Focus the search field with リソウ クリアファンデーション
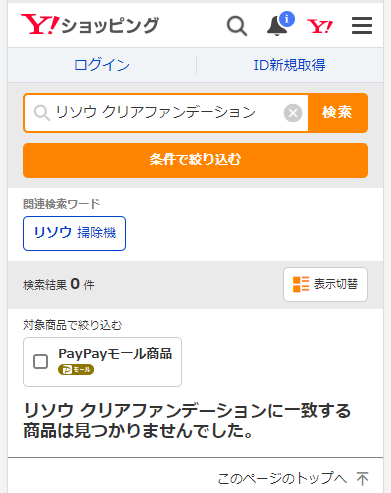Viewport: 391px width, 493px height. [166, 113]
